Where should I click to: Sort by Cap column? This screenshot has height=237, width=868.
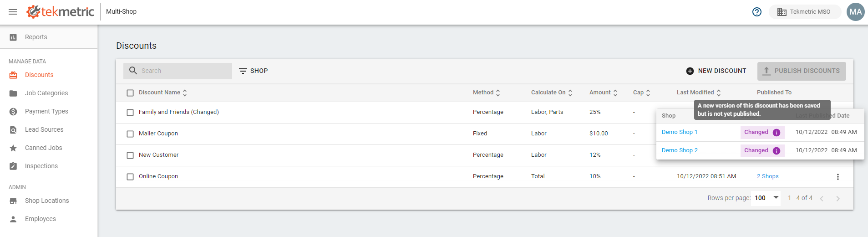pos(642,93)
